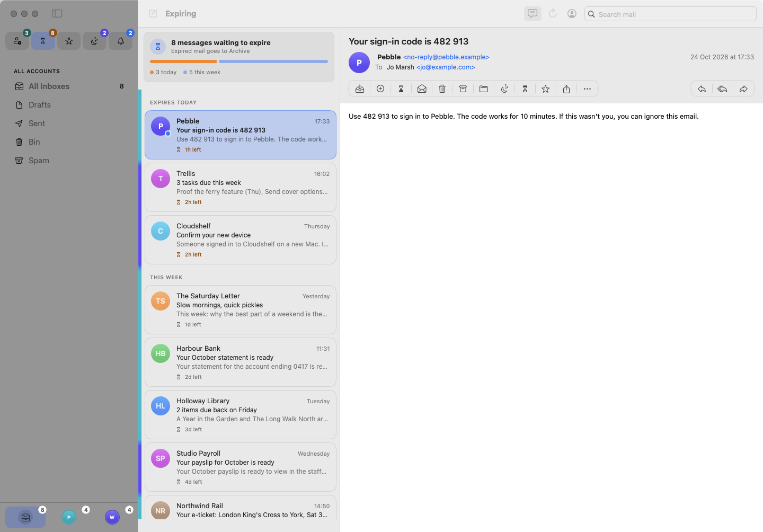The height and width of the screenshot is (532, 763).
Task: Toggle conversation view speech-bubble button
Action: click(x=533, y=14)
